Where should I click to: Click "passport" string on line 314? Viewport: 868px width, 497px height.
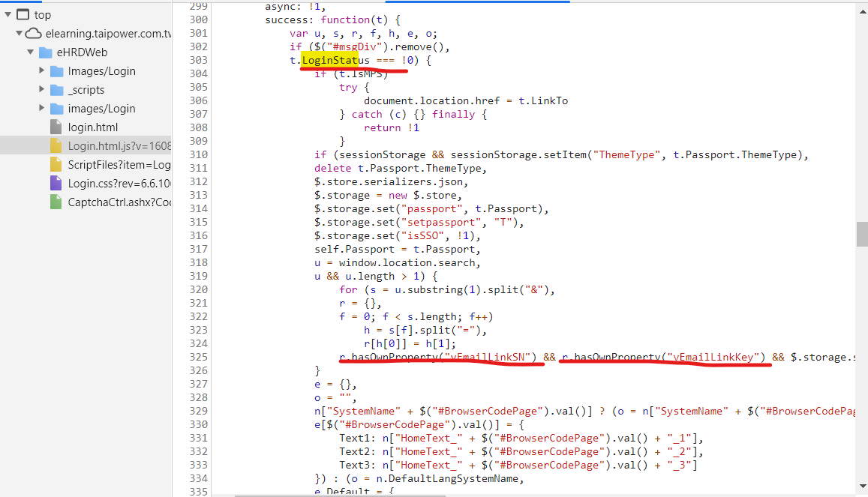click(432, 209)
